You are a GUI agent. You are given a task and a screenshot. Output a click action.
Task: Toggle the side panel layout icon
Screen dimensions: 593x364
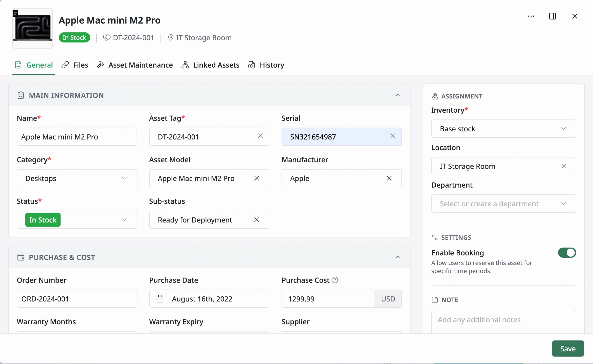click(x=552, y=16)
